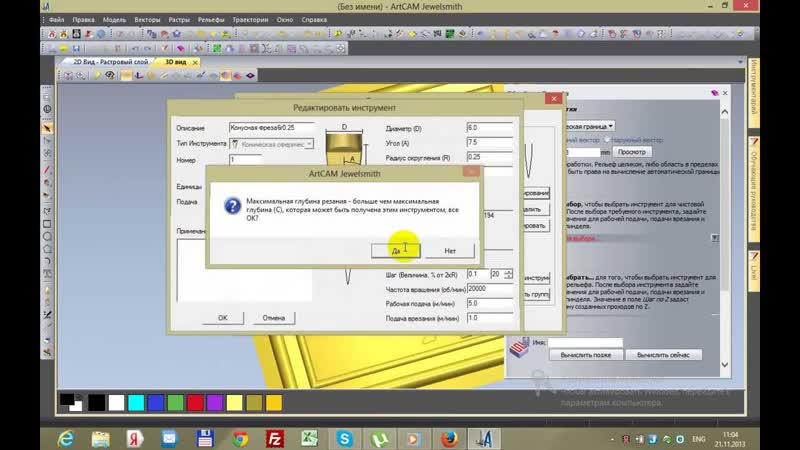Switch to the 2D Вид - Растровый слой tab
This screenshot has width=800, height=450.
110,62
